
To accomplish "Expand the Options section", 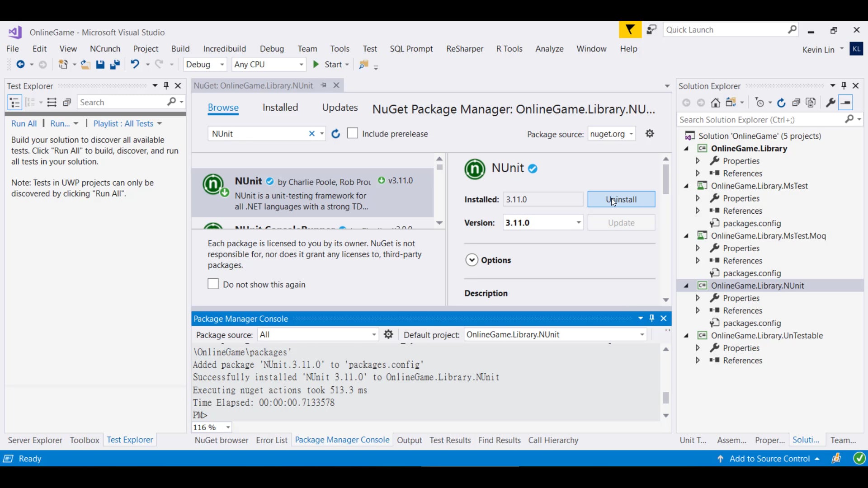I will point(472,260).
